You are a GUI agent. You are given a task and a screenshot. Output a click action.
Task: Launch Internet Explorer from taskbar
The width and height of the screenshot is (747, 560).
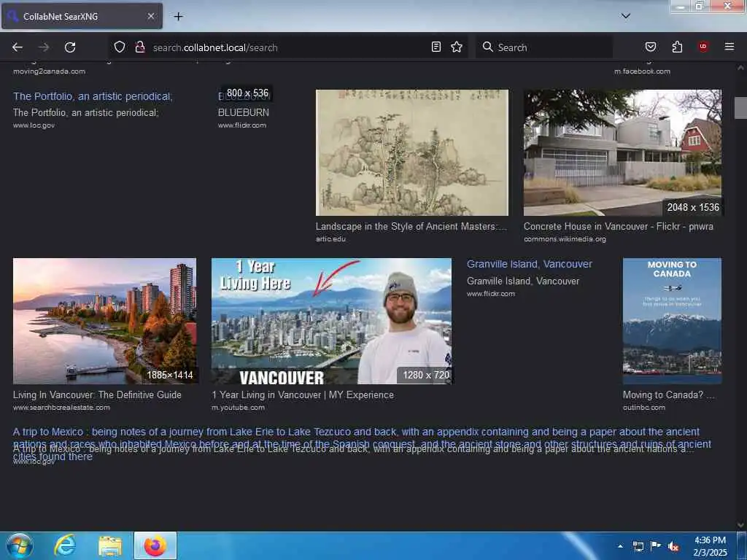pos(65,545)
